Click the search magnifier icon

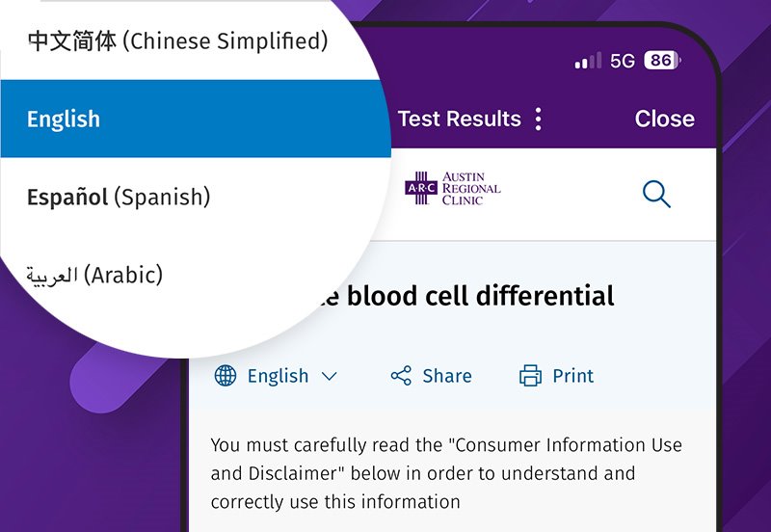coord(656,194)
